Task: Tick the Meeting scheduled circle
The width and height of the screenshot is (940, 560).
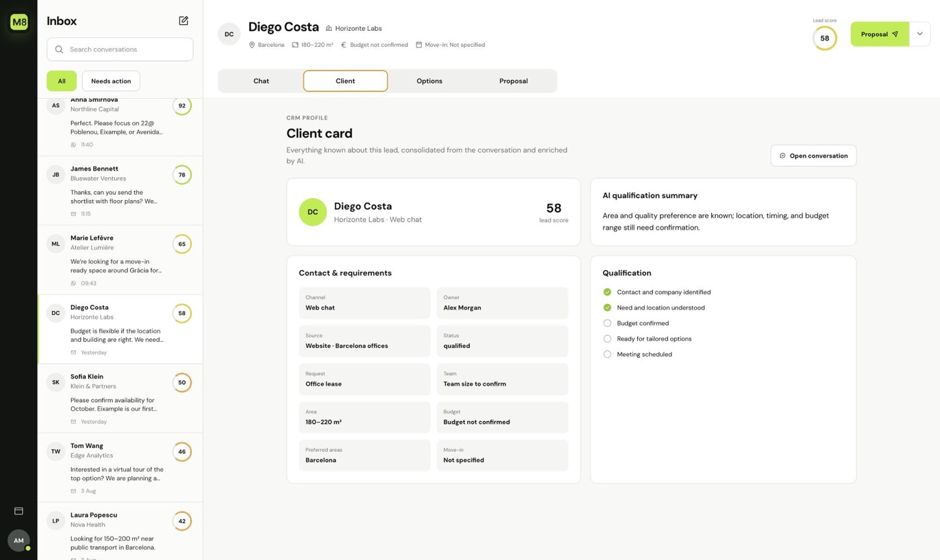Action: [x=607, y=354]
